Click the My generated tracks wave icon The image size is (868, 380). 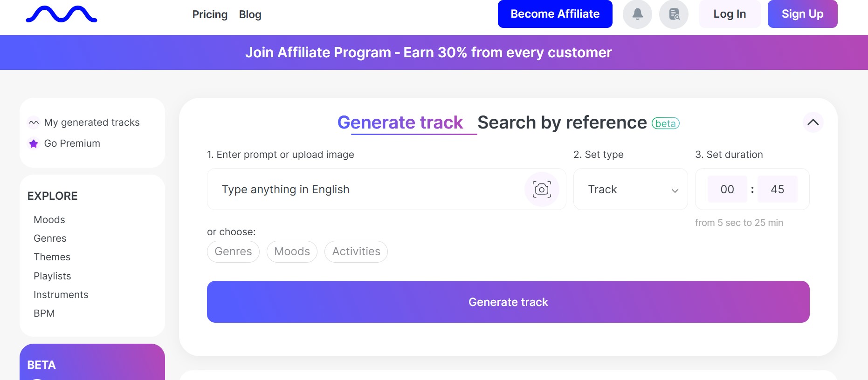click(x=34, y=122)
